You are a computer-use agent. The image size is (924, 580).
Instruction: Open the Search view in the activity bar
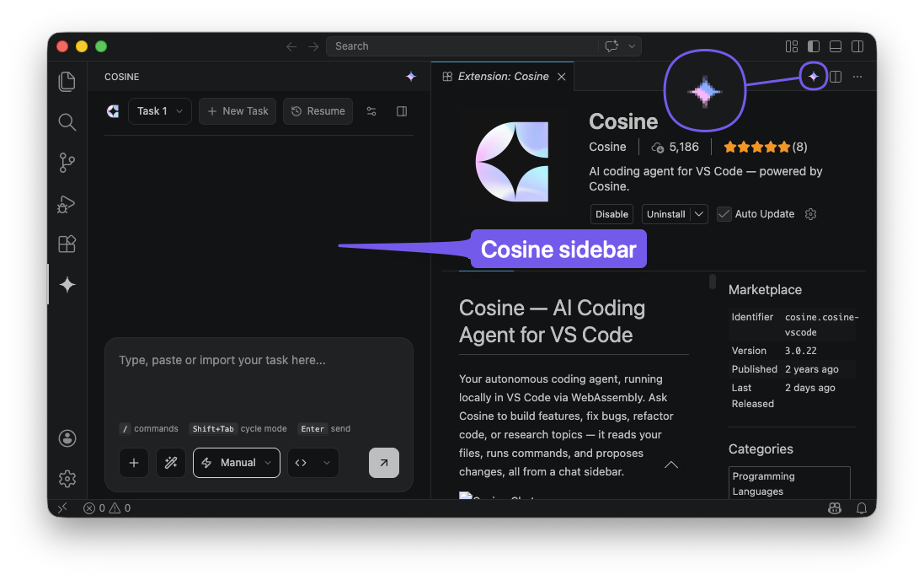[x=67, y=121]
